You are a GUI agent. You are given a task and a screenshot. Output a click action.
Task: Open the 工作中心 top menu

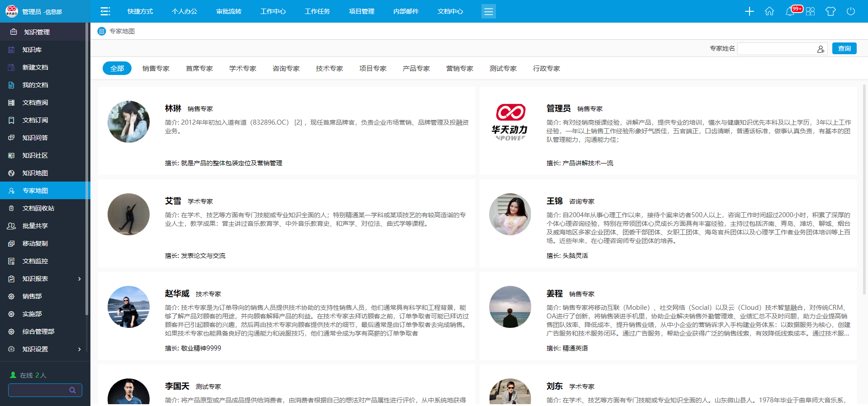point(273,11)
